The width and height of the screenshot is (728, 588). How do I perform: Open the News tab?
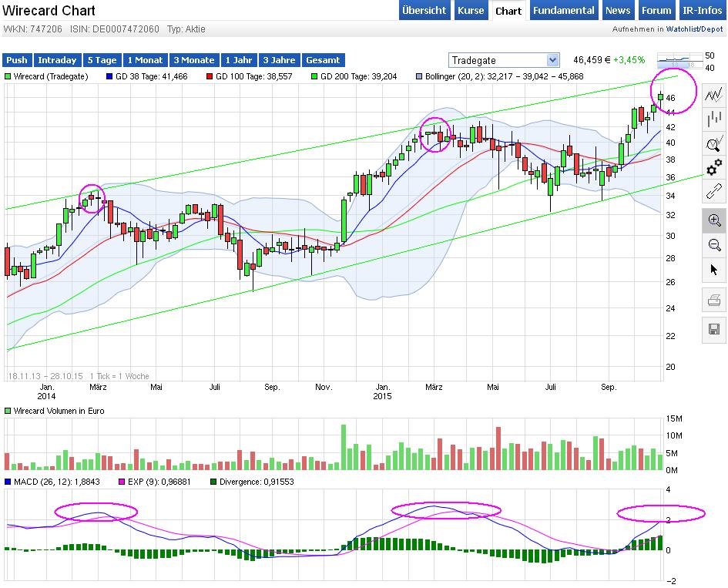[x=618, y=11]
